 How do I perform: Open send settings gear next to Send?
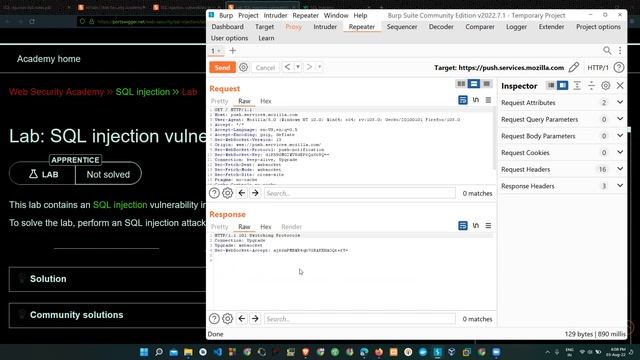coord(243,67)
